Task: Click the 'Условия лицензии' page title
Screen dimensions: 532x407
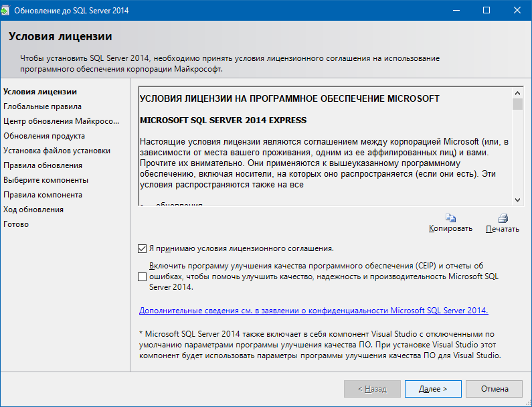Action: coord(60,36)
